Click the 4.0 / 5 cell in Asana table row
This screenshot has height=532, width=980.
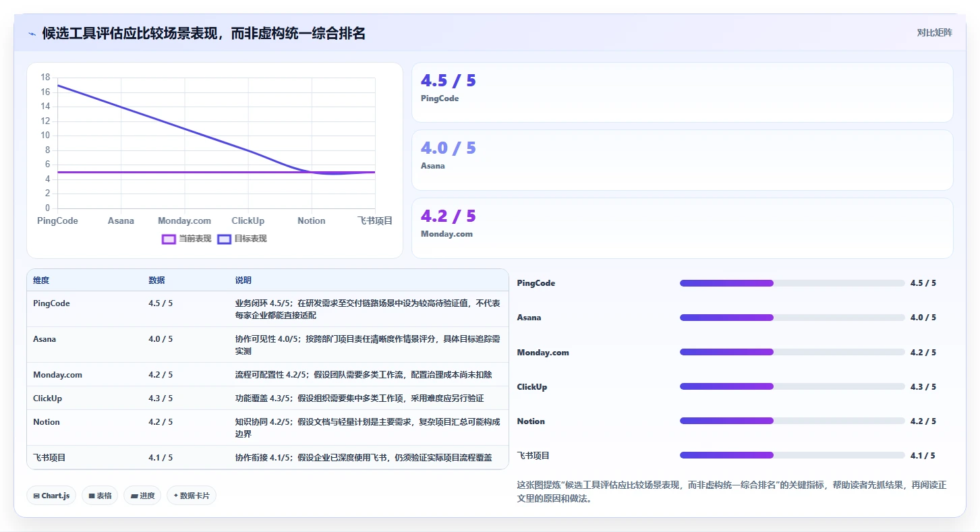click(161, 339)
